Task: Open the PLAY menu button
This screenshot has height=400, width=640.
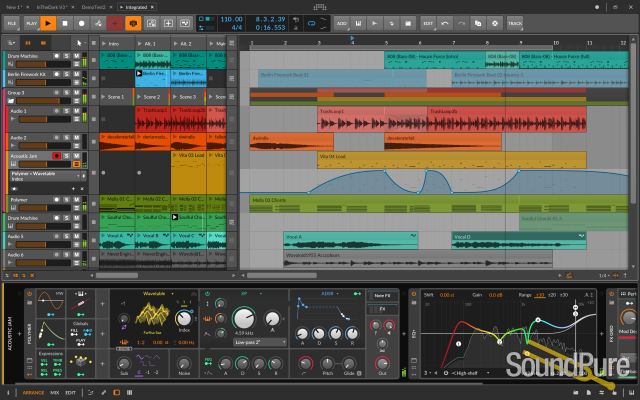Action: tap(31, 23)
